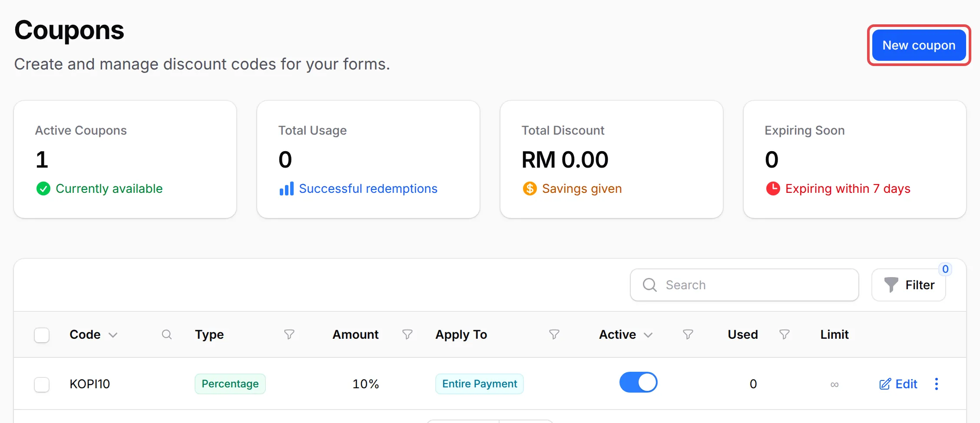Focus the Search input field
This screenshot has width=980, height=423.
745,285
